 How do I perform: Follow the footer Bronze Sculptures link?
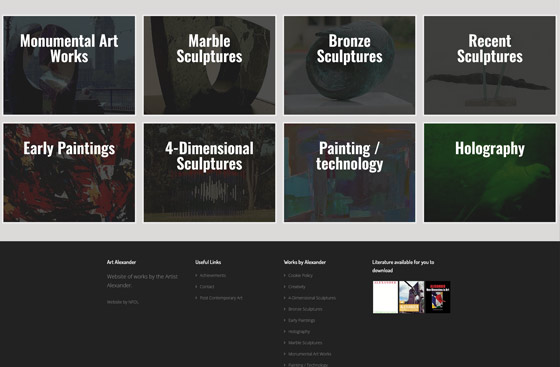pyautogui.click(x=305, y=309)
